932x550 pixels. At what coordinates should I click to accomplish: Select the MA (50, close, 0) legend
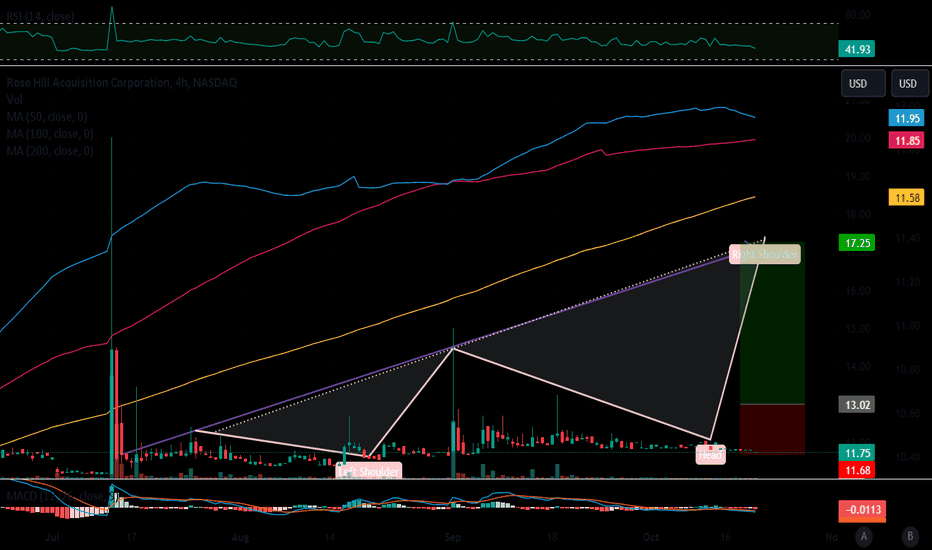[47, 117]
